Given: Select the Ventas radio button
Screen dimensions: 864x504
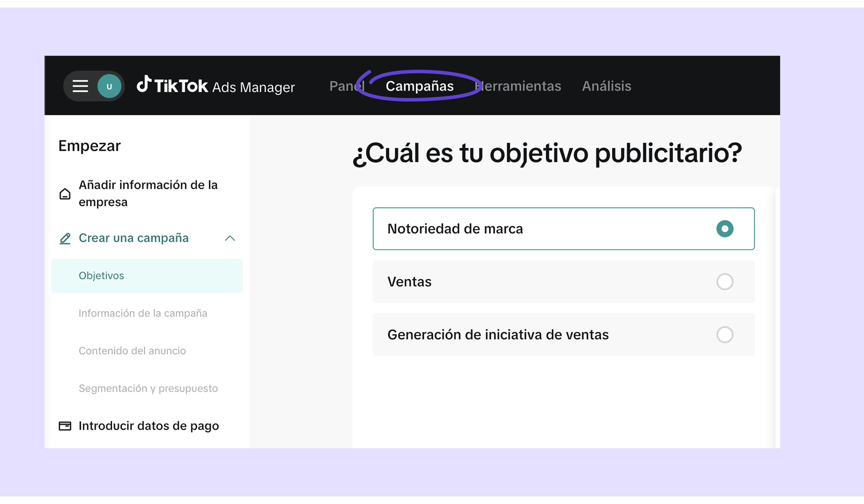Looking at the screenshot, I should pyautogui.click(x=725, y=282).
